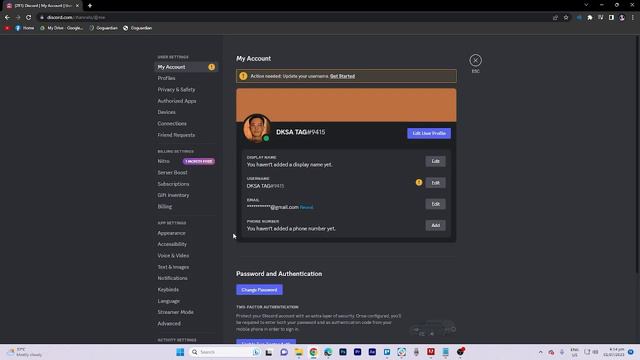Edit the Display Name

click(x=436, y=161)
